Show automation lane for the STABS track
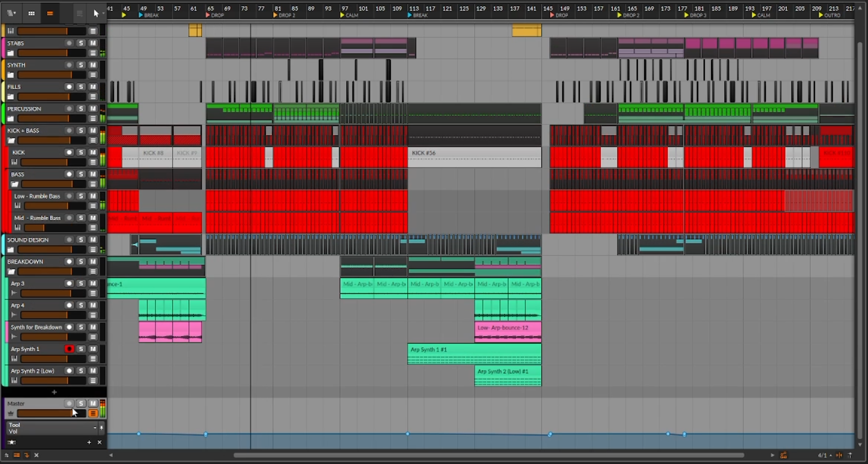868x464 pixels. click(x=93, y=53)
